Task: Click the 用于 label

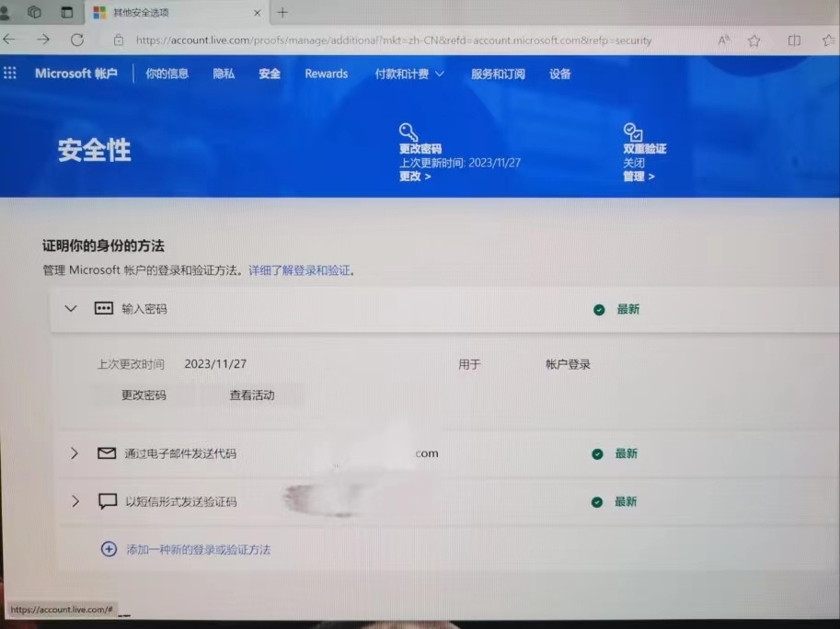Action: tap(469, 364)
